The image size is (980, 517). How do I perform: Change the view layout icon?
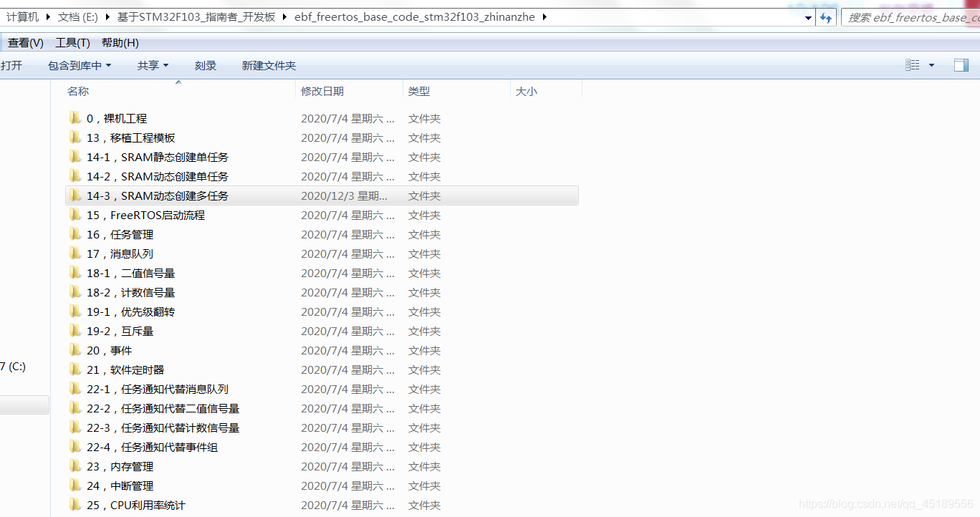coord(913,65)
